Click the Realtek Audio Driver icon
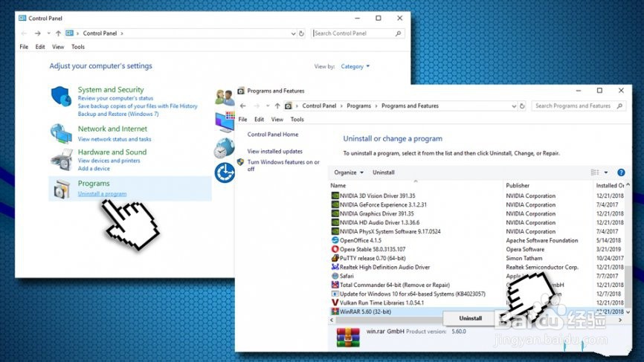The height and width of the screenshot is (362, 644). coord(335,267)
